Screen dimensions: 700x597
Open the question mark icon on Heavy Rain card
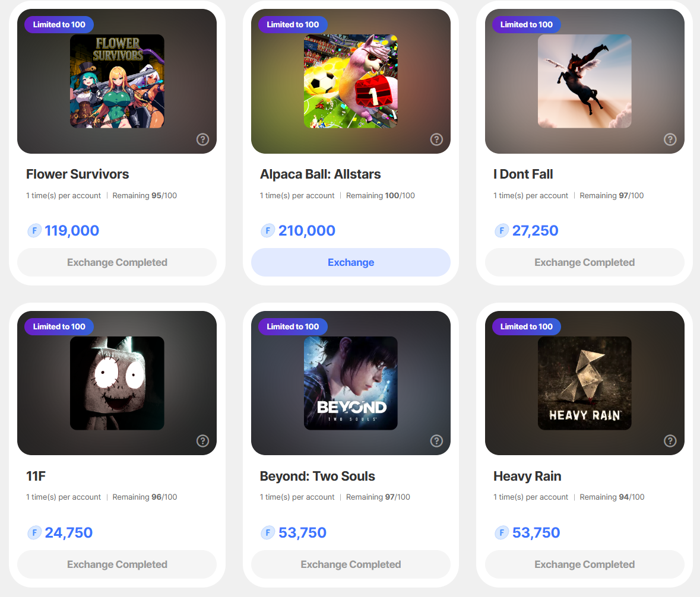(x=670, y=441)
